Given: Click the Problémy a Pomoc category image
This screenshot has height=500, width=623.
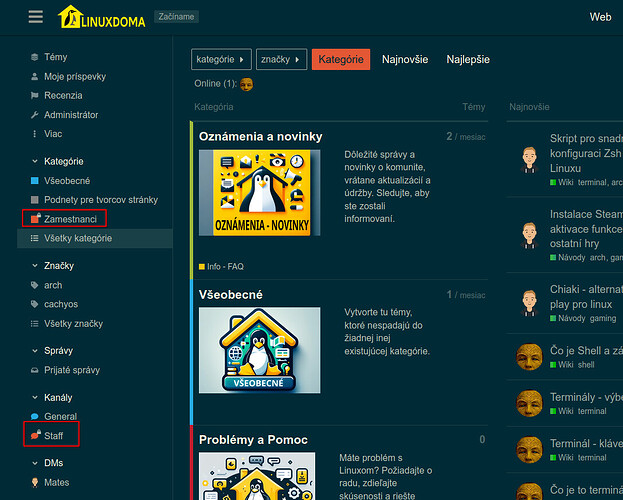Looking at the screenshot, I should (257, 476).
